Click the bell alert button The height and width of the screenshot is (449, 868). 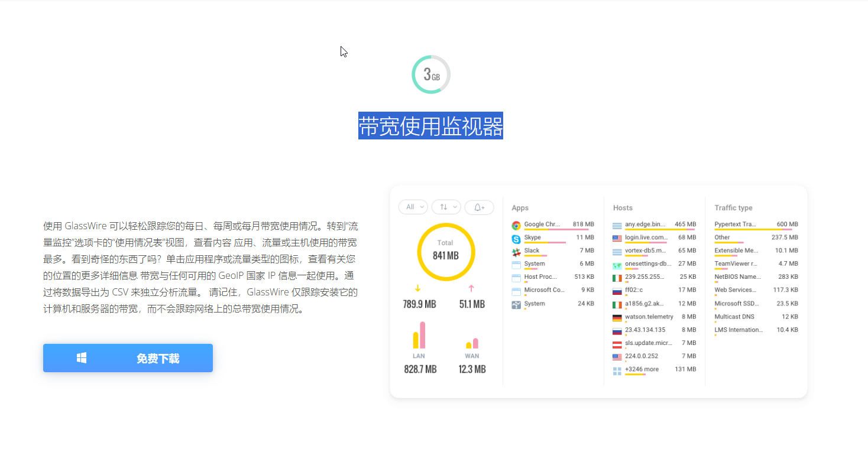coord(479,207)
